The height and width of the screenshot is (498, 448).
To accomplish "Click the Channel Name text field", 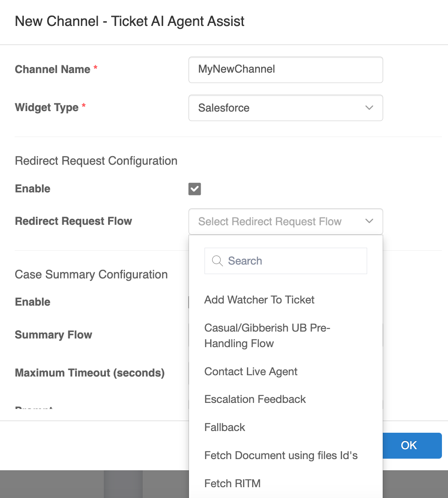I will click(285, 70).
